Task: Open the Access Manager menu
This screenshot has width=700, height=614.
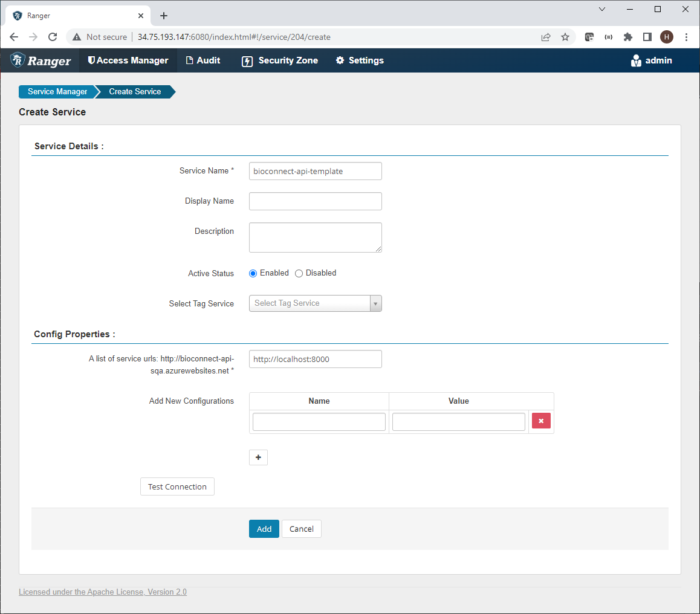Action: [128, 60]
